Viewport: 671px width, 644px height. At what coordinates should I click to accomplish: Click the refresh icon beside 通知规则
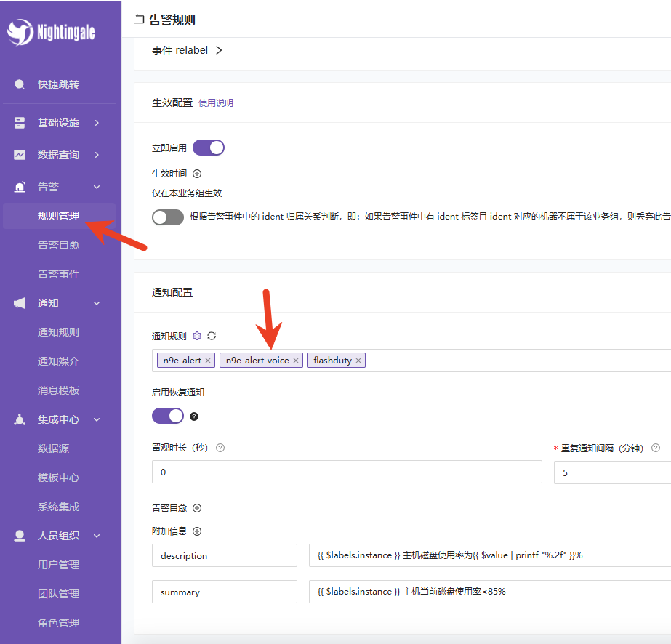pos(212,336)
